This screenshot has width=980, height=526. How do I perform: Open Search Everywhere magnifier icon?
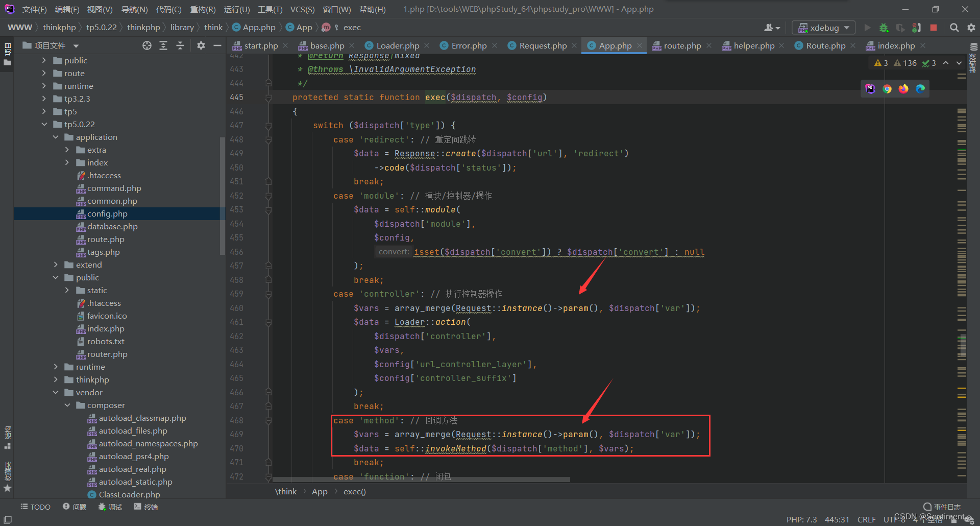954,28
